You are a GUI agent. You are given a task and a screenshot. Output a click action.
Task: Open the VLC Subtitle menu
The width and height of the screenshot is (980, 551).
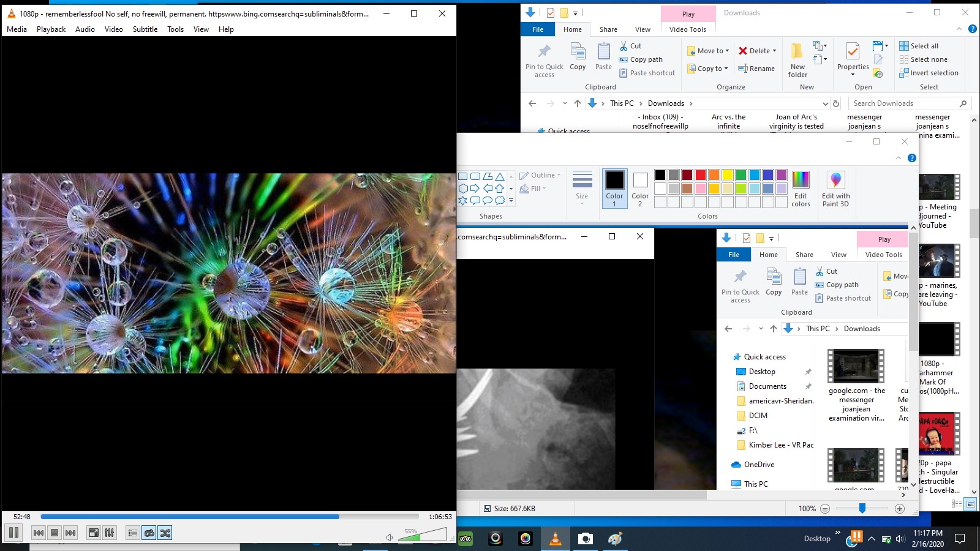(x=145, y=29)
